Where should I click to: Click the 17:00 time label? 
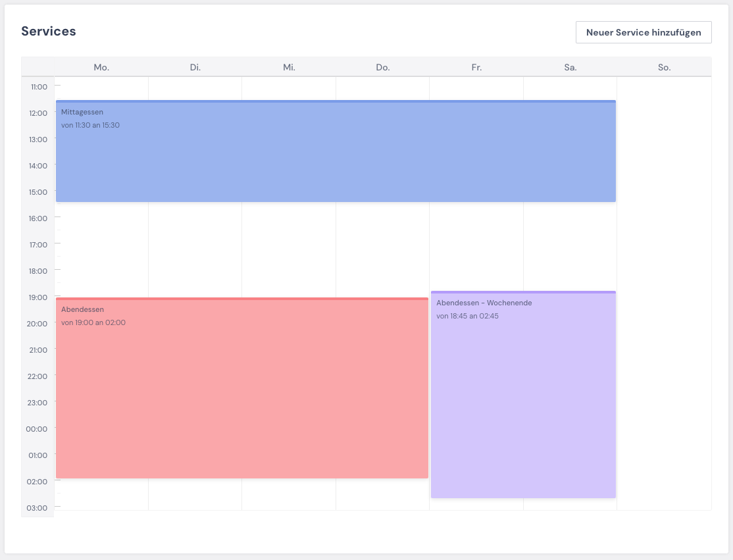click(38, 245)
